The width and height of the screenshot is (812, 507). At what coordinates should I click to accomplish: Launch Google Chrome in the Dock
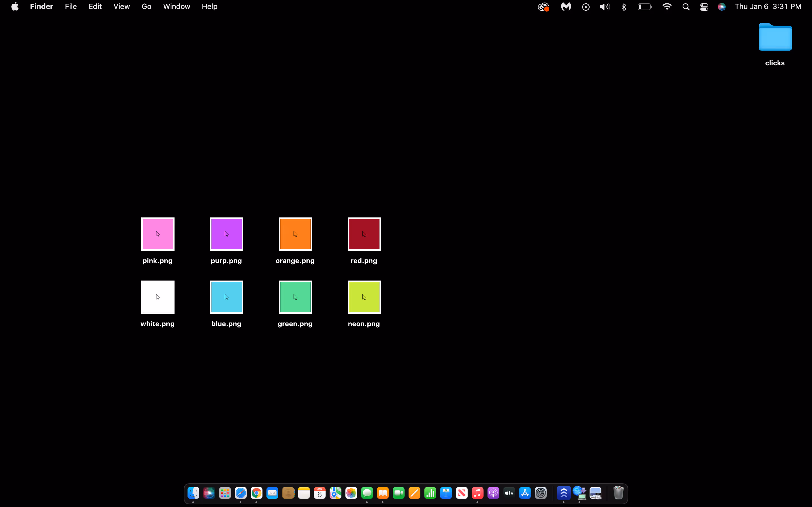[x=256, y=493]
